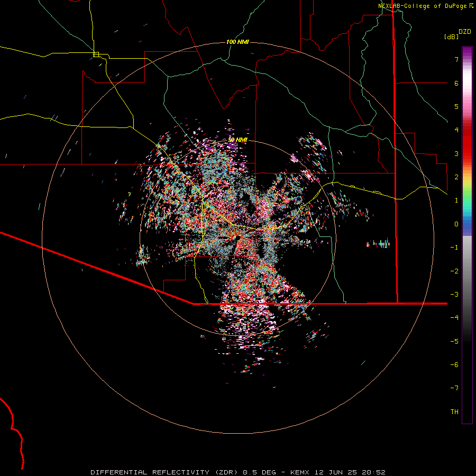The height and width of the screenshot is (476, 476).
Task: Click the -5 value on color scale
Action: [454, 341]
